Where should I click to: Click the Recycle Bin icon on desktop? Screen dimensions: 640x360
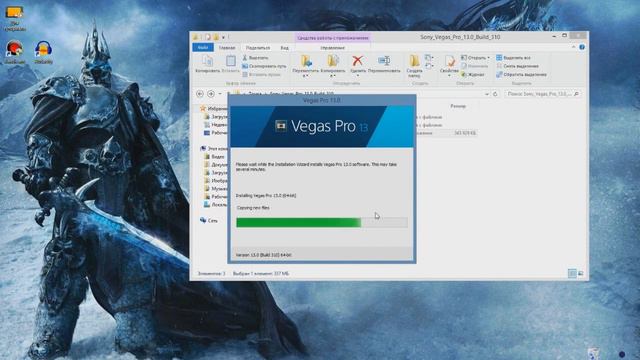pos(594,353)
